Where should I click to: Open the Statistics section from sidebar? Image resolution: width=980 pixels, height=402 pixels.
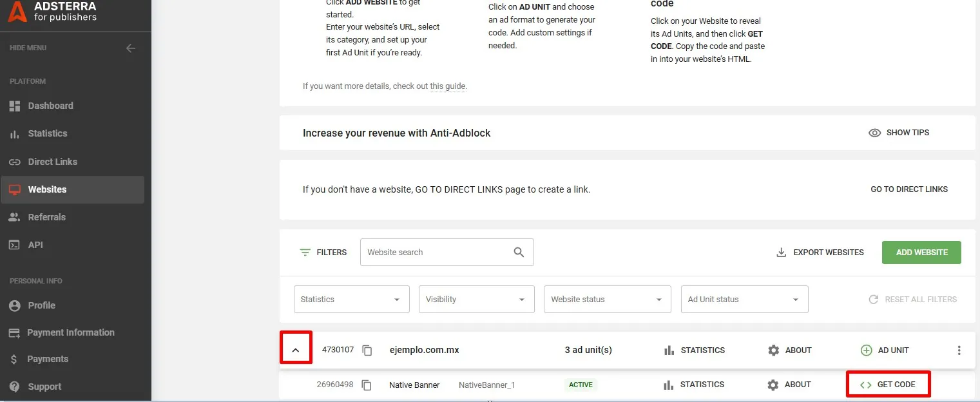47,133
